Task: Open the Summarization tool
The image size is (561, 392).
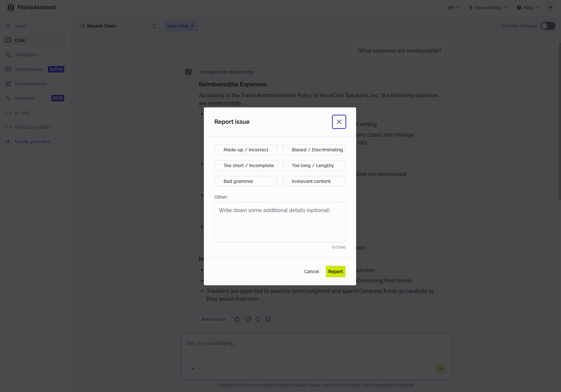Action: [31, 84]
